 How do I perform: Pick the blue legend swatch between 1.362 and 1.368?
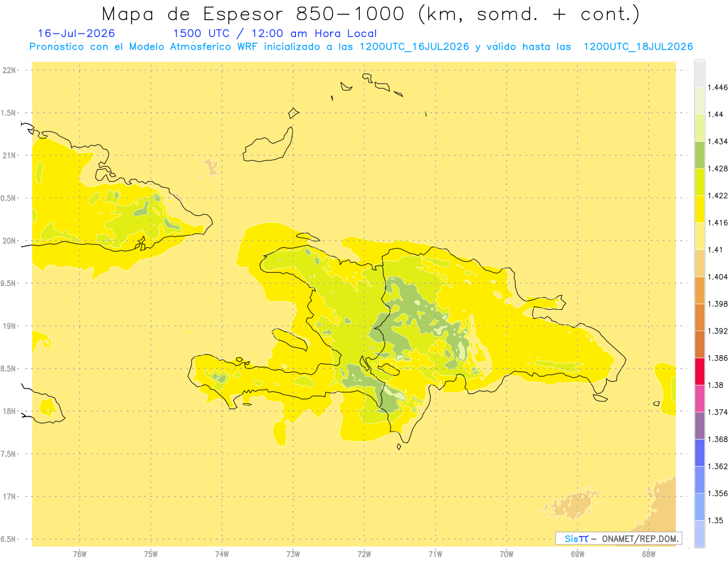699,453
